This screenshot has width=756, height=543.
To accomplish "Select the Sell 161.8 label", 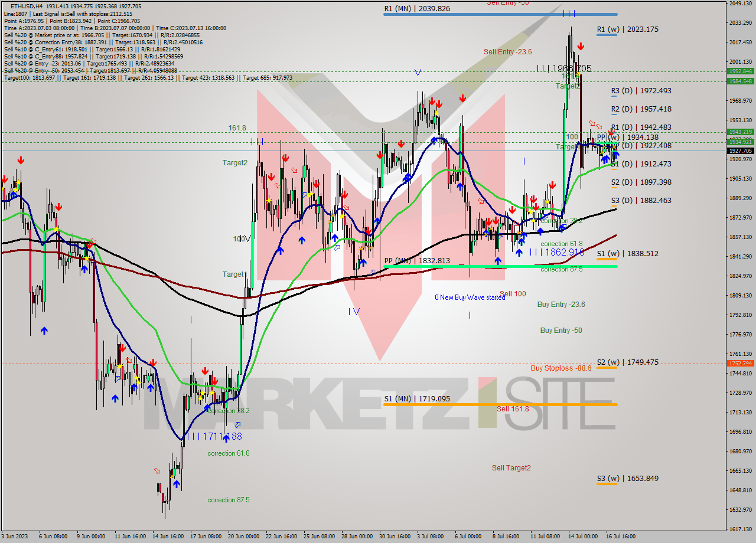I will 513,409.
